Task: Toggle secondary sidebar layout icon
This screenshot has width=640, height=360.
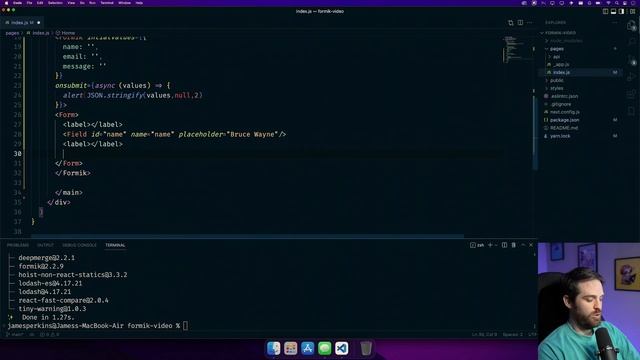Action: pos(622,11)
